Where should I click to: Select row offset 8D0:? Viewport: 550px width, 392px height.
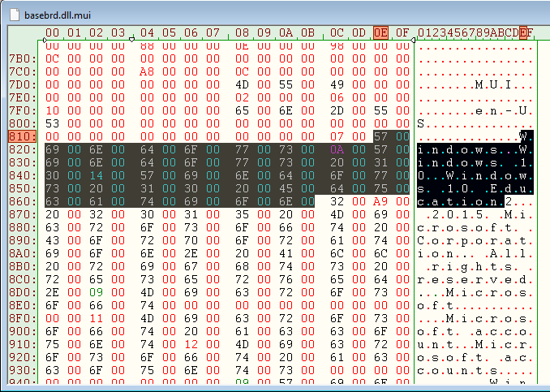23,292
